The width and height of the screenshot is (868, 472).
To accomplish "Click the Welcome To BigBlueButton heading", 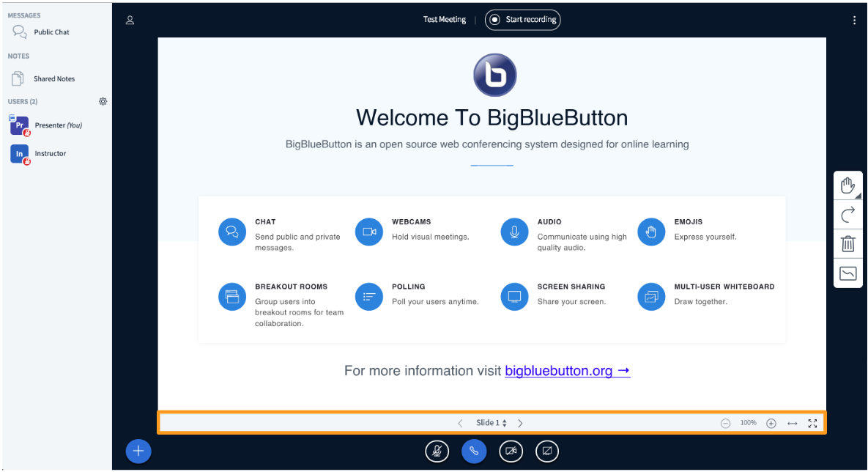I will (x=492, y=118).
